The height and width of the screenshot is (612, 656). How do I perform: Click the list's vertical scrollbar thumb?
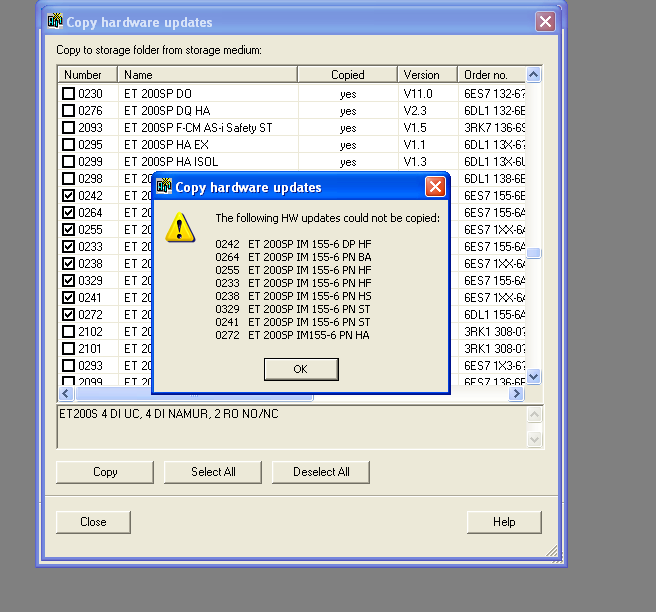pyautogui.click(x=533, y=253)
